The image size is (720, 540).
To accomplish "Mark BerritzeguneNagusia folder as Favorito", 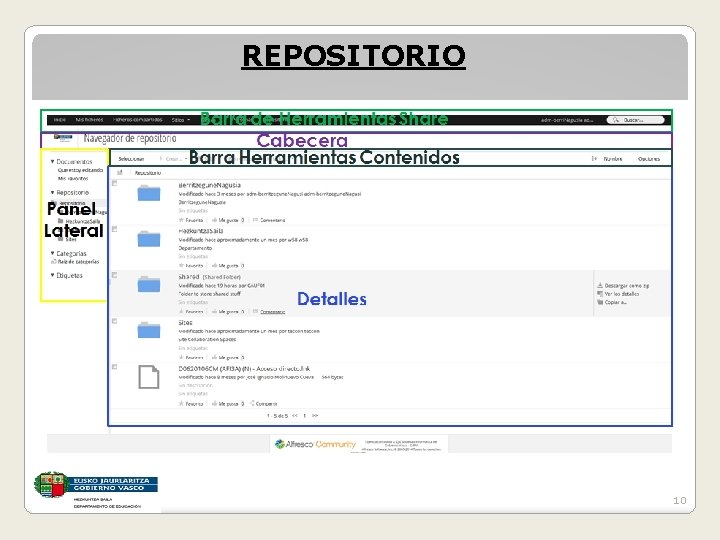I will [x=191, y=220].
